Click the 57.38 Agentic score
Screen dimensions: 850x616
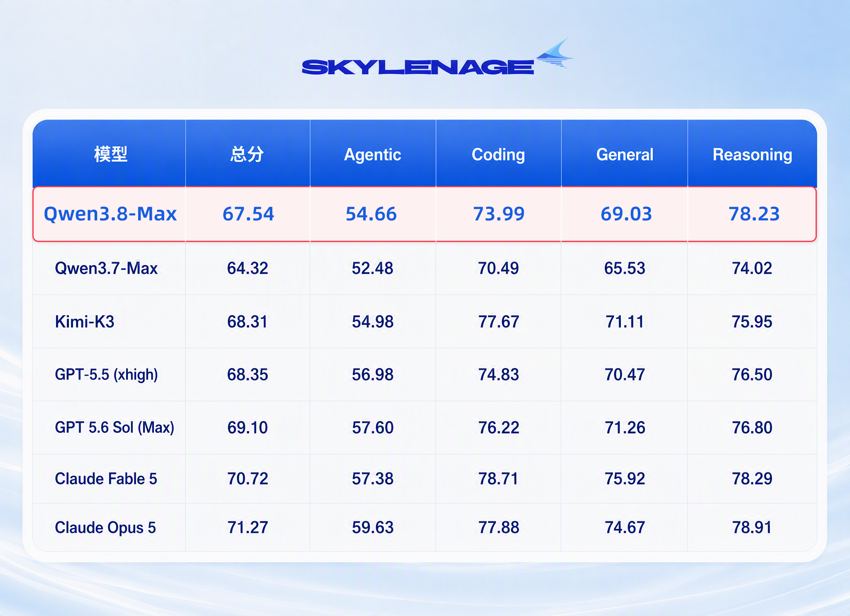coord(373,479)
